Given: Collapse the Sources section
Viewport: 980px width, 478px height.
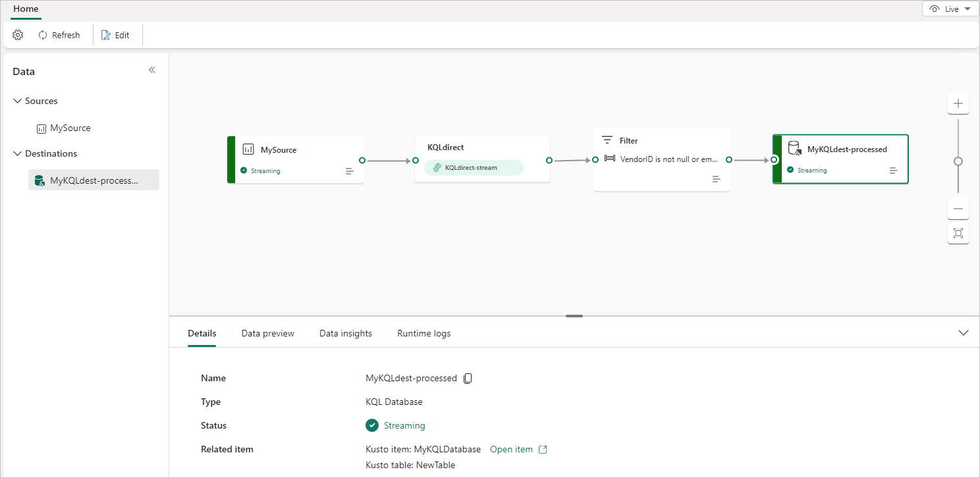Looking at the screenshot, I should 18,101.
